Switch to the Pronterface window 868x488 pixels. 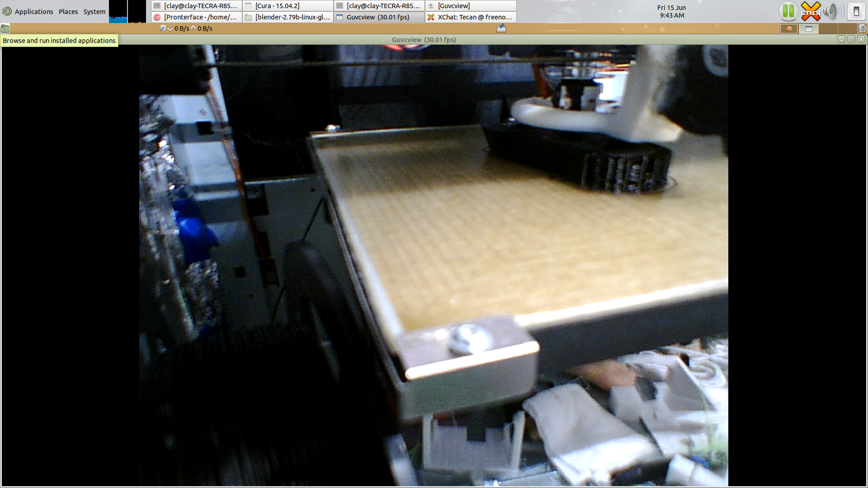click(197, 17)
